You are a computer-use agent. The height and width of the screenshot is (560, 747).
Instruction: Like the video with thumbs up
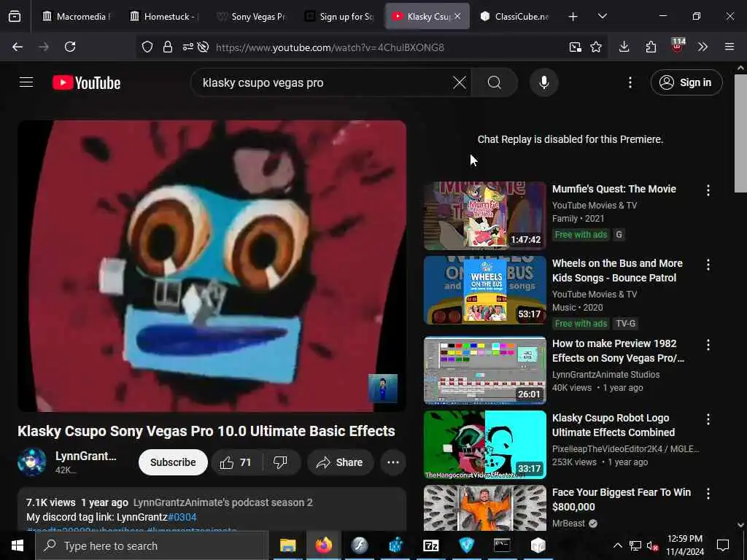coord(236,462)
